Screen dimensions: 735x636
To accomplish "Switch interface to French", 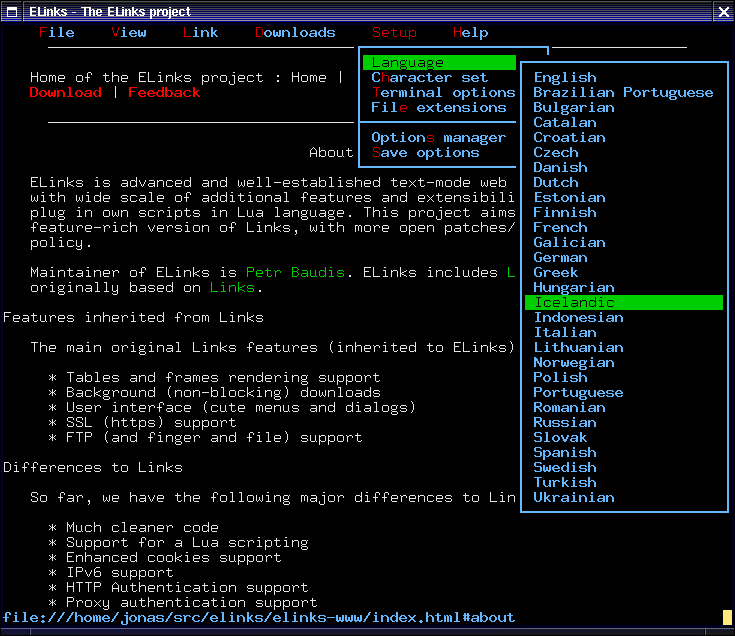I will coord(624,227).
